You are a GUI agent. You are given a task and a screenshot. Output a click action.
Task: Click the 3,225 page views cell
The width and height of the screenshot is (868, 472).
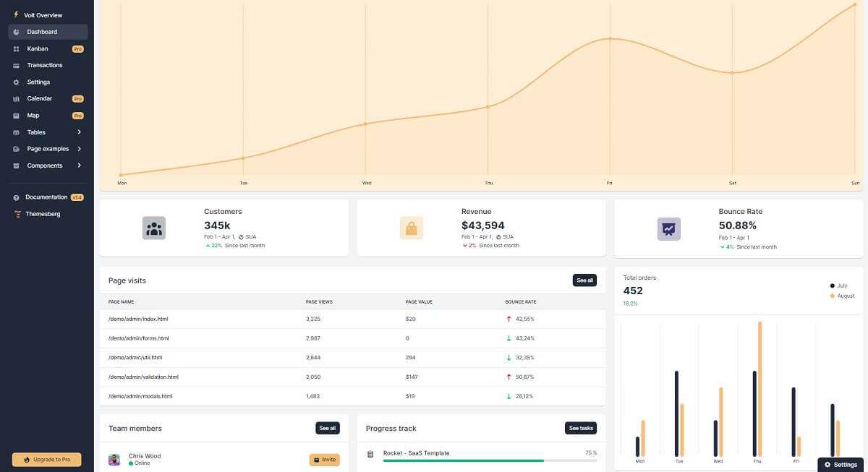[313, 319]
